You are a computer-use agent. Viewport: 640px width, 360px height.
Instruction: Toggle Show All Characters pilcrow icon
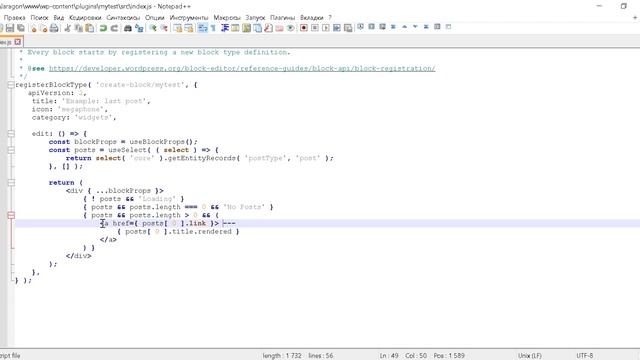[x=213, y=28]
